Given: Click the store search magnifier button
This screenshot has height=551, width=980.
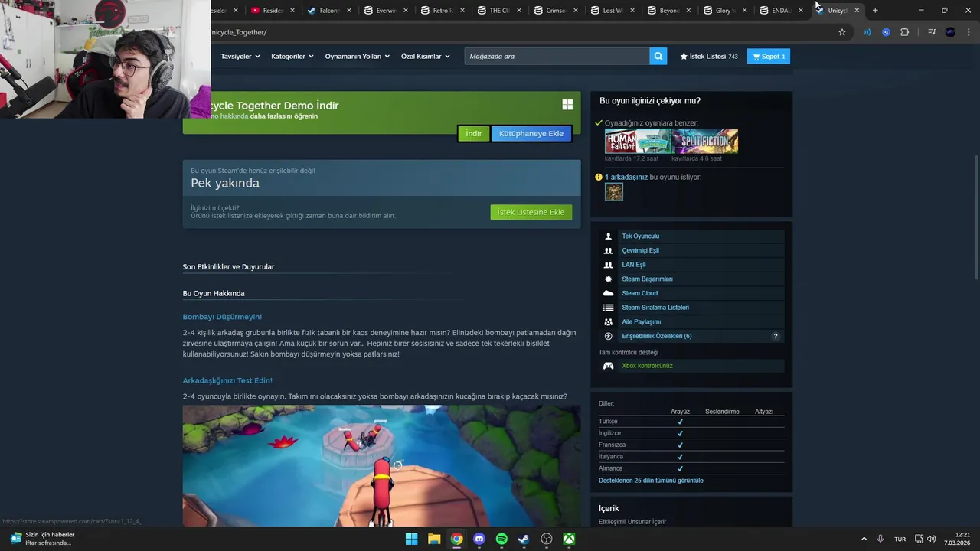Looking at the screenshot, I should point(658,56).
